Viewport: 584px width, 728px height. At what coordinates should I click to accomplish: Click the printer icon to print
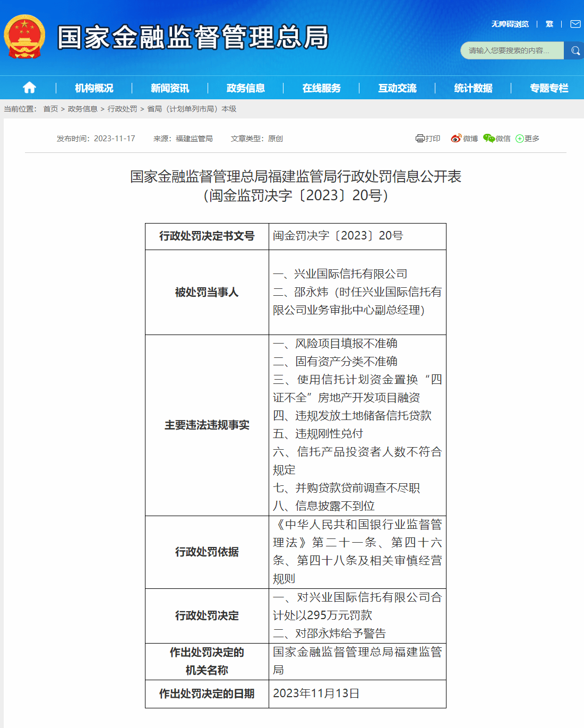[x=420, y=139]
